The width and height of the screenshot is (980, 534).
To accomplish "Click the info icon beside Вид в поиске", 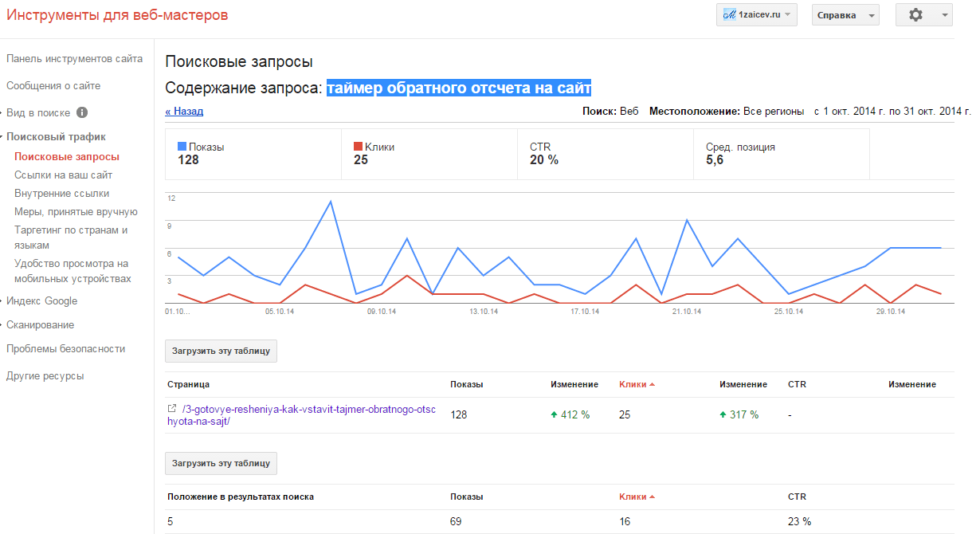I will [x=82, y=113].
